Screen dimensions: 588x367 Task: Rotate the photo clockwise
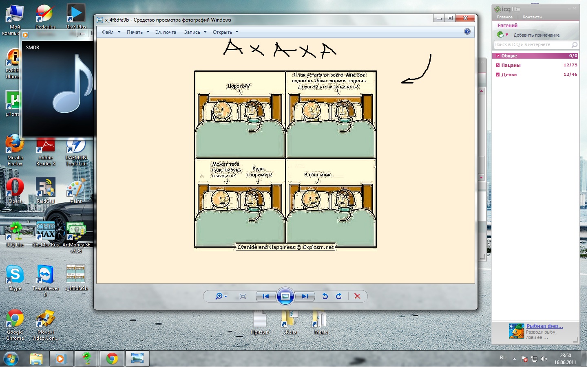pyautogui.click(x=339, y=297)
